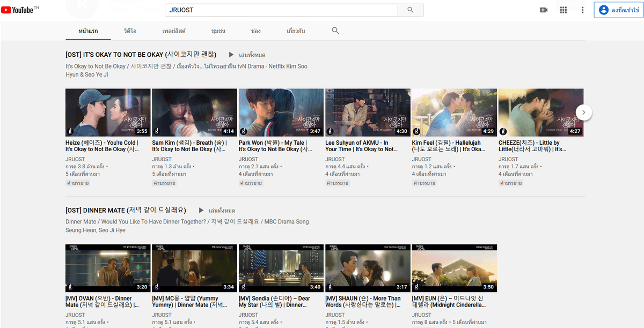Play all of the Dinner Mate playlist
This screenshot has width=644, height=328.
click(216, 210)
